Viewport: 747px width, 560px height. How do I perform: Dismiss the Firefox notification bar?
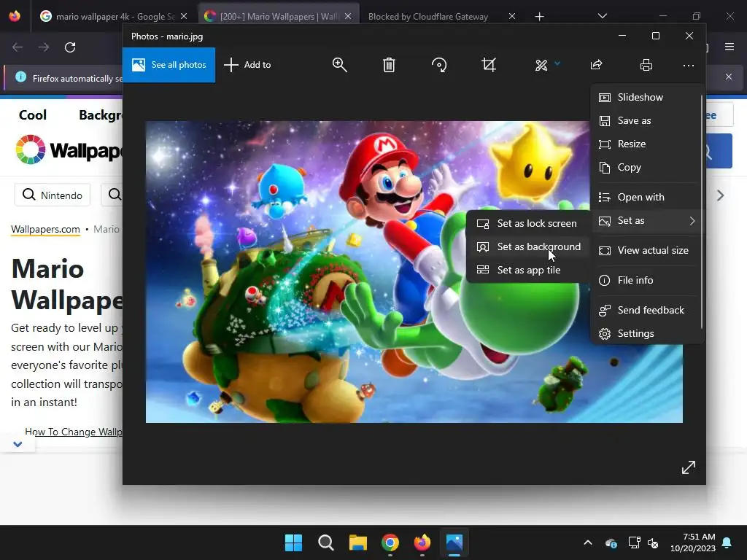(x=729, y=77)
